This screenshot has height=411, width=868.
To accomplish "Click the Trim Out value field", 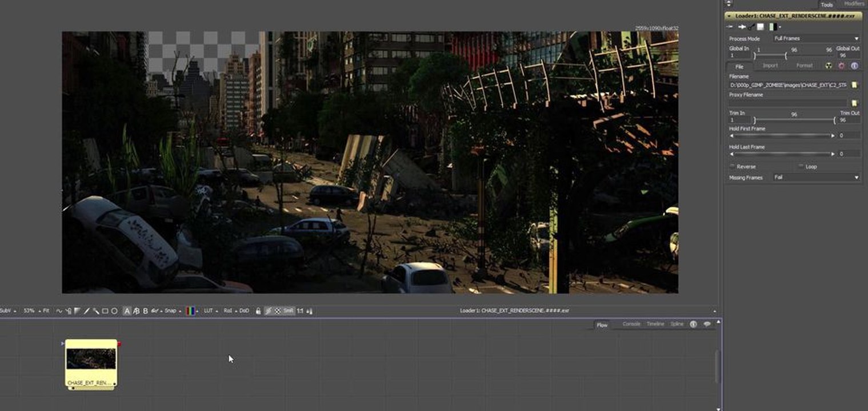I will point(849,120).
